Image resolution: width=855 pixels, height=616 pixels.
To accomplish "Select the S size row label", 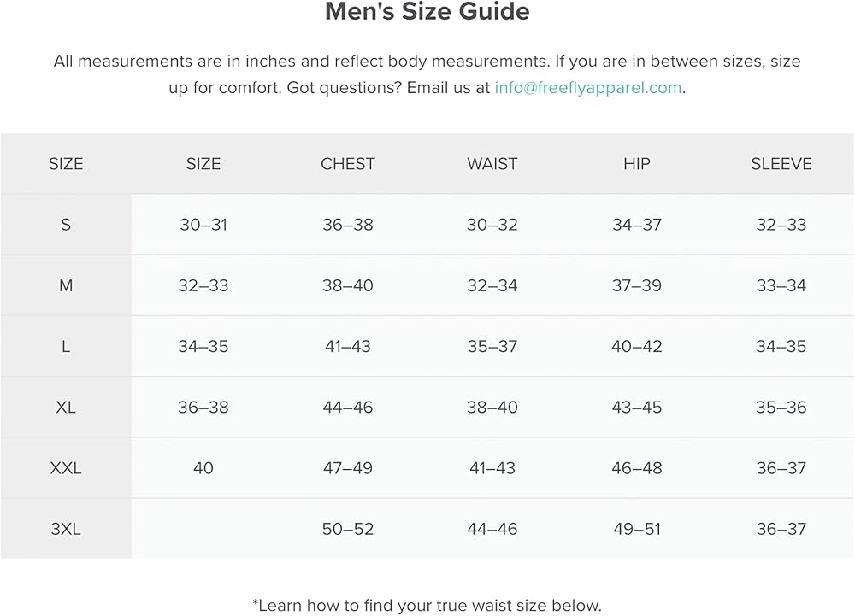I will click(66, 225).
